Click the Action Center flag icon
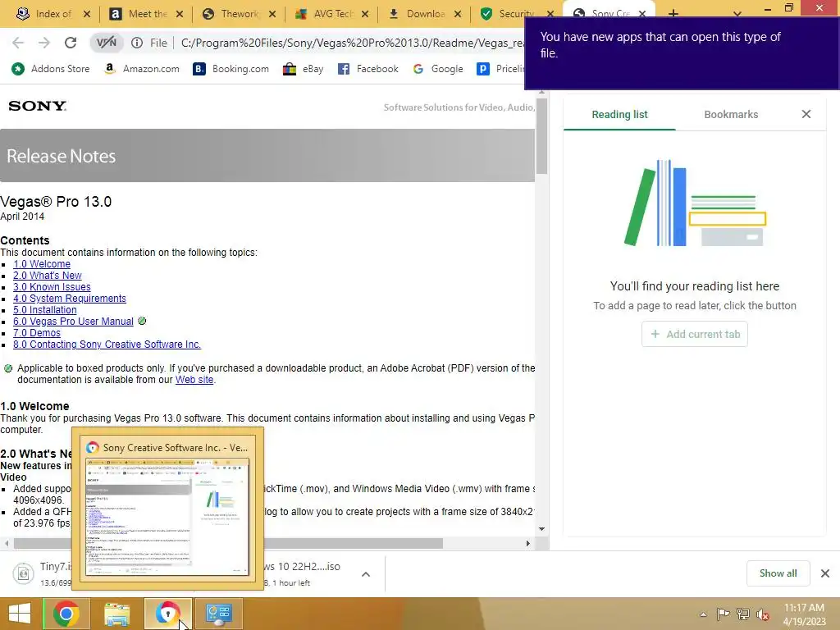The height and width of the screenshot is (630, 840). pos(724,614)
